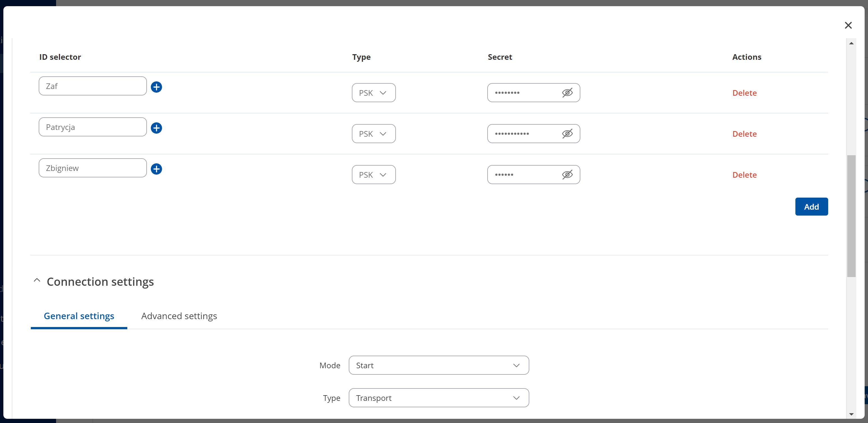Image resolution: width=868 pixels, height=423 pixels.
Task: Add another ID selector to the Zbigniew row
Action: pos(156,169)
